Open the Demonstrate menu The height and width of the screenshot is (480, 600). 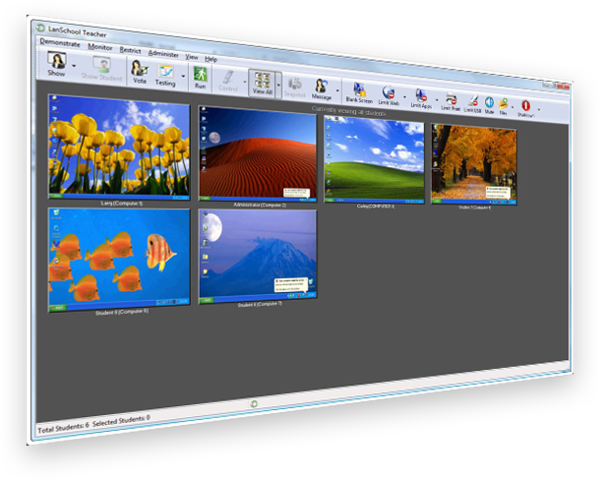click(60, 42)
